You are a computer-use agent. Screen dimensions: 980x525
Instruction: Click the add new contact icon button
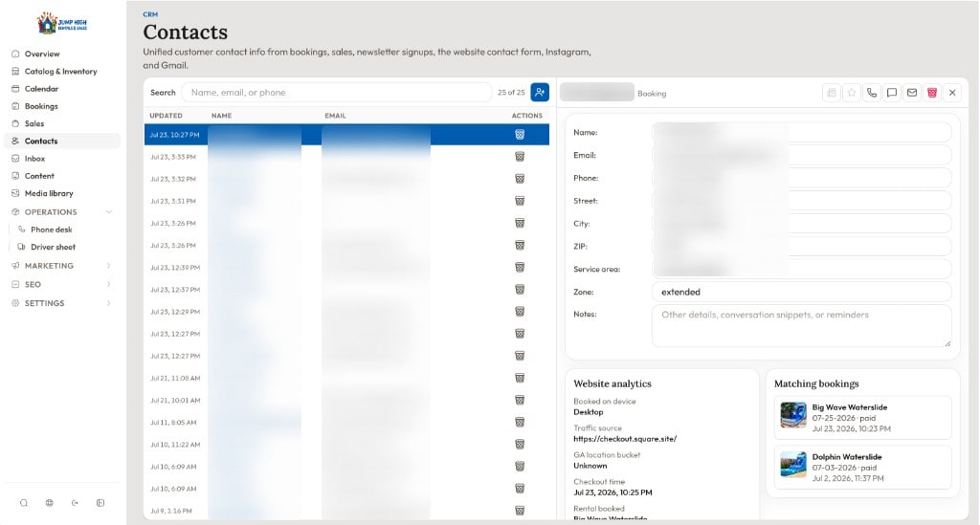[540, 93]
